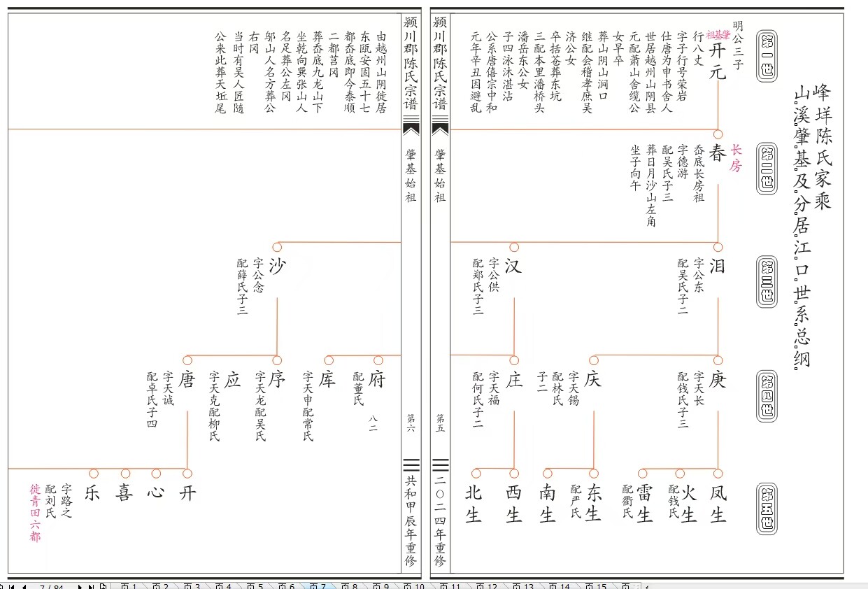Click the name 序 on the left page

pyautogui.click(x=277, y=380)
